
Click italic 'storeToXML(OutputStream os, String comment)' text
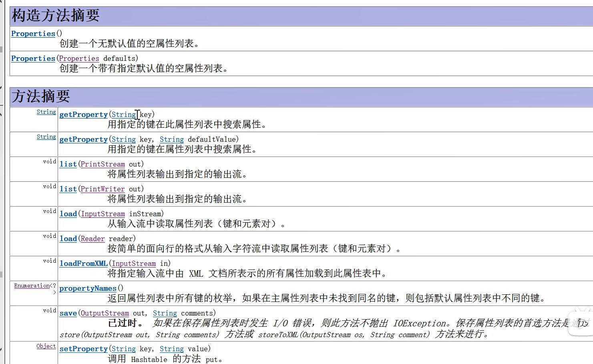pyautogui.click(x=344, y=335)
